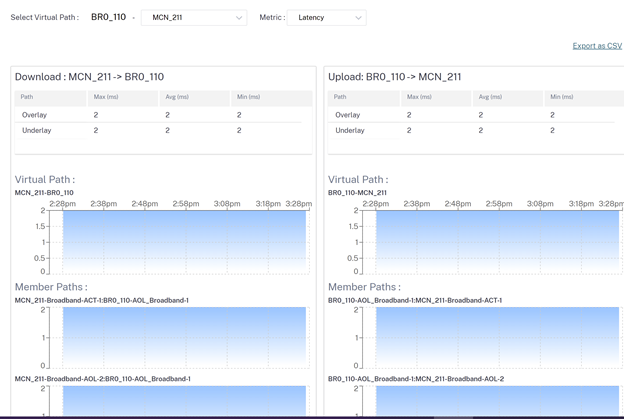Viewport: 624px width, 419px height.
Task: Click BR0_110-AOL_Broadband-1:MCN_211-Broadband-ACT-1 member path label
Action: coord(415,300)
